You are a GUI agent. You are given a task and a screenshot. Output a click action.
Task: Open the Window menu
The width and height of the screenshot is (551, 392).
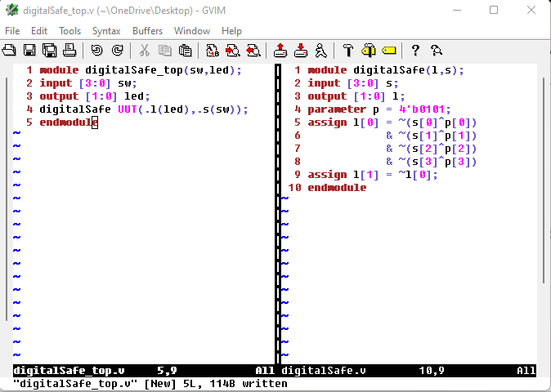pyautogui.click(x=192, y=31)
